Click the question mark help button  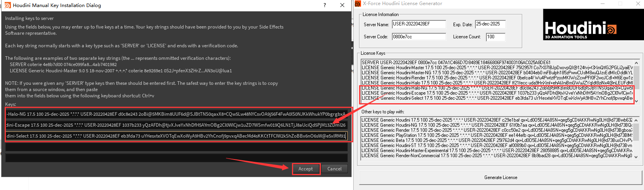point(325,5)
